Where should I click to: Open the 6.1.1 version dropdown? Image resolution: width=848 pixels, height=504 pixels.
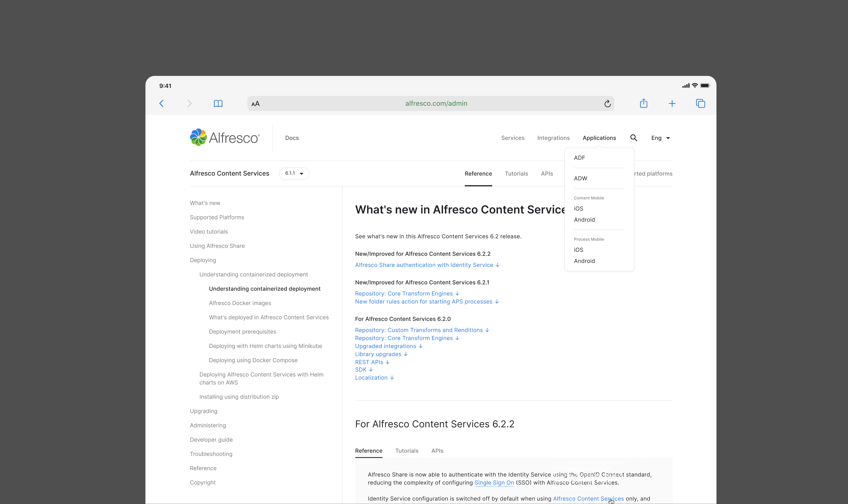[294, 173]
